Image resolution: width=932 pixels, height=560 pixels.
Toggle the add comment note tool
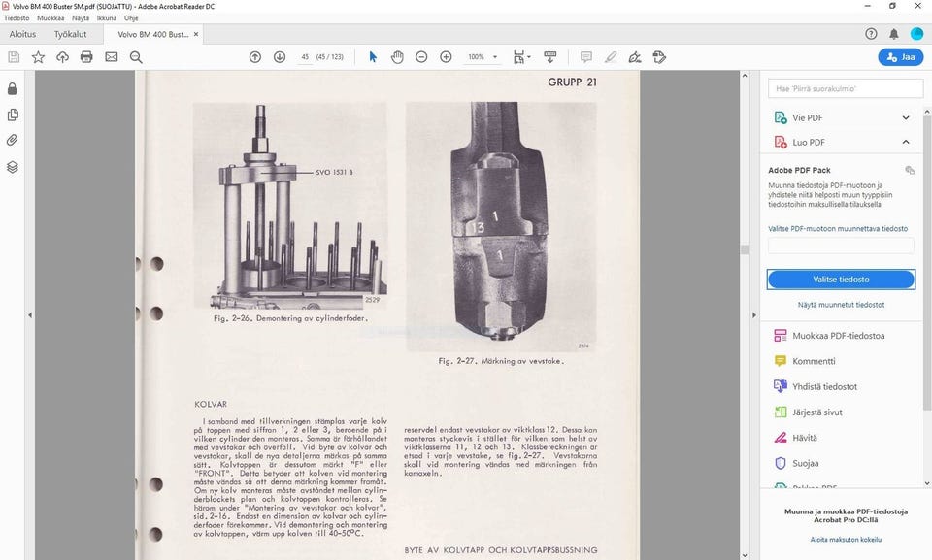pos(585,57)
